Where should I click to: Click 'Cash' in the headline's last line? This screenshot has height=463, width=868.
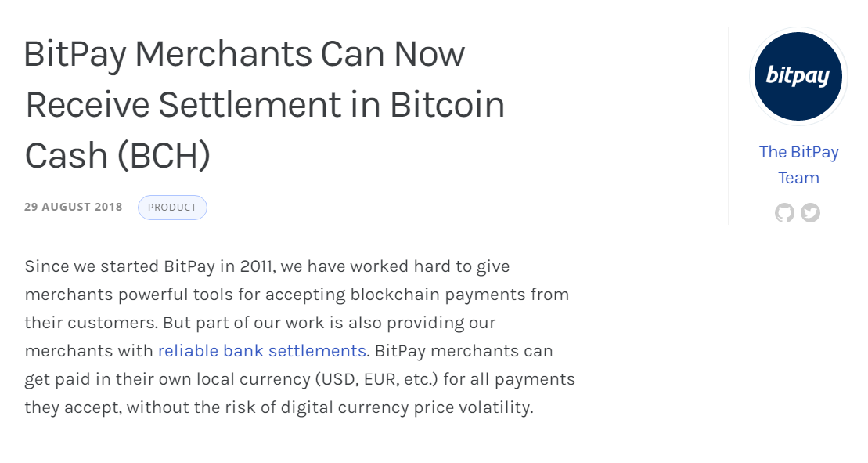(67, 156)
